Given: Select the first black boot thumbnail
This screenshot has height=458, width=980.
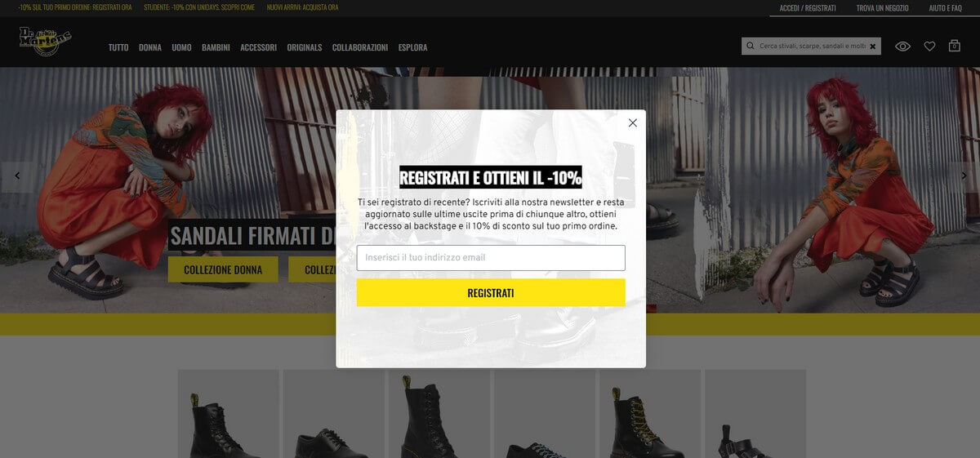Looking at the screenshot, I should (x=229, y=414).
